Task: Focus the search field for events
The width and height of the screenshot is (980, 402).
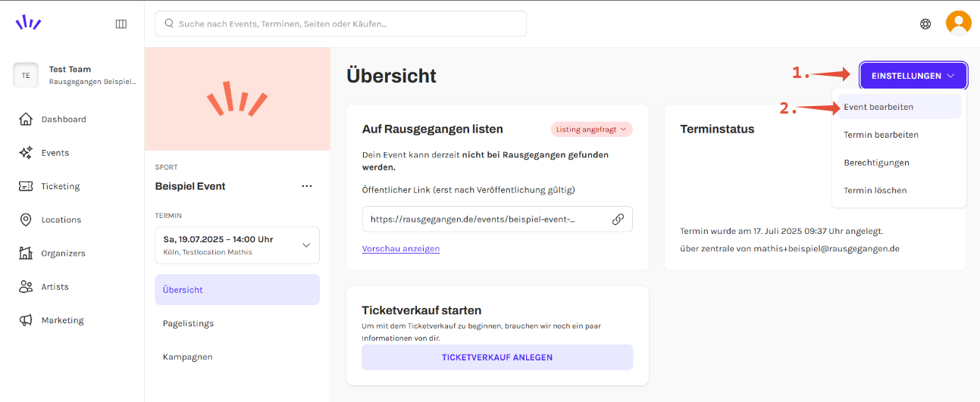Action: click(x=340, y=23)
